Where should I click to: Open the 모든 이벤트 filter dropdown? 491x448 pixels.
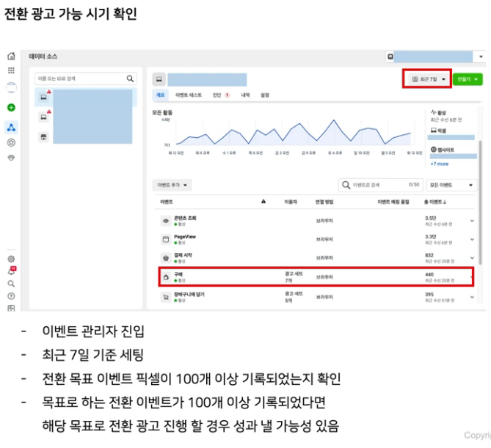[451, 186]
